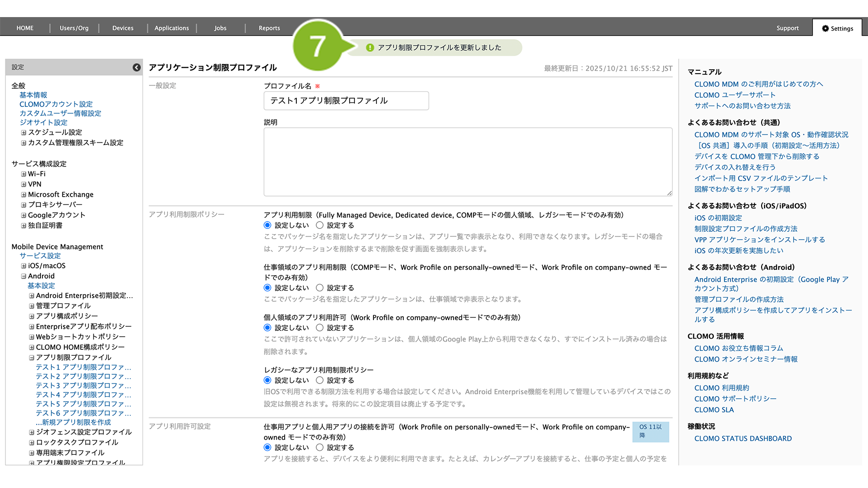Click the プロファイル名 text field
Image resolution: width=868 pixels, height=488 pixels.
pos(346,101)
